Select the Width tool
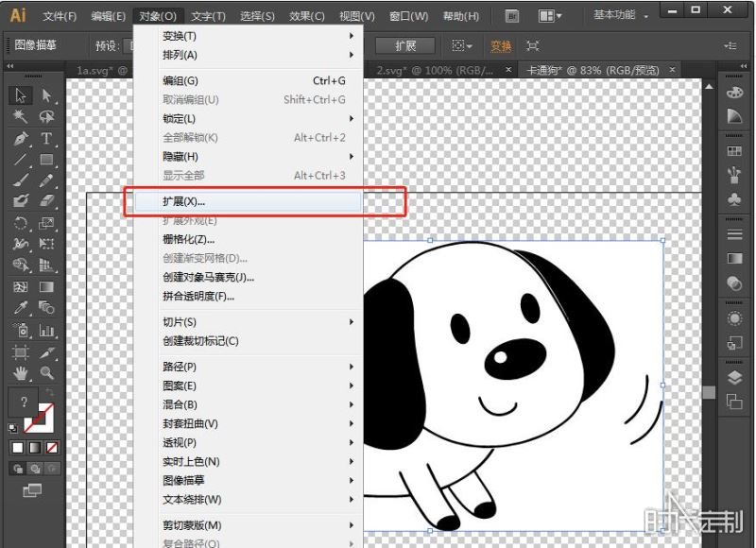The image size is (756, 548). tap(20, 244)
